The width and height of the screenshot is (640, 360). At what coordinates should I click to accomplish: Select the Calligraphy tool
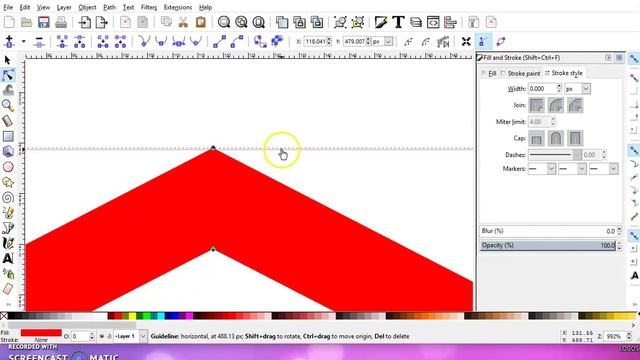(x=8, y=243)
